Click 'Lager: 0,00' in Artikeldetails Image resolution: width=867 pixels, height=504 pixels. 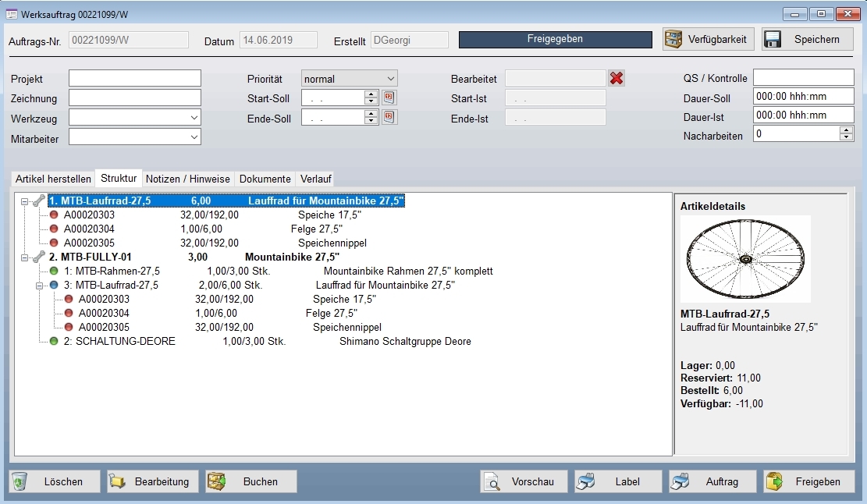[x=708, y=365]
